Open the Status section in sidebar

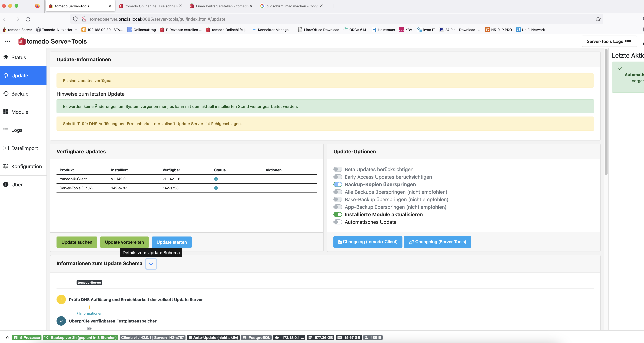pyautogui.click(x=23, y=57)
